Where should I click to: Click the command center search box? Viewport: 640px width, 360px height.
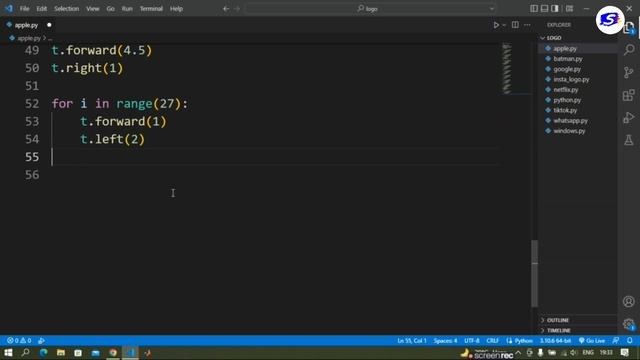(x=371, y=9)
